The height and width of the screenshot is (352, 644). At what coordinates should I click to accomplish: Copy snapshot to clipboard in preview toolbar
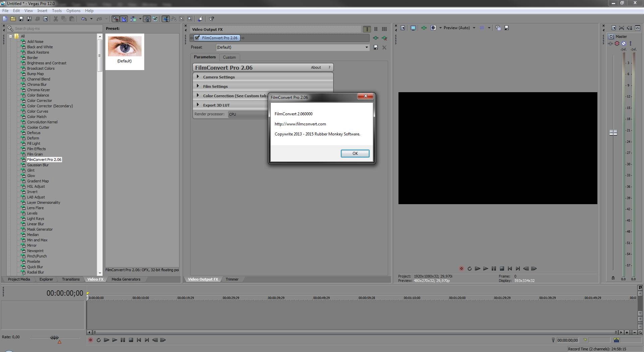pyautogui.click(x=498, y=28)
